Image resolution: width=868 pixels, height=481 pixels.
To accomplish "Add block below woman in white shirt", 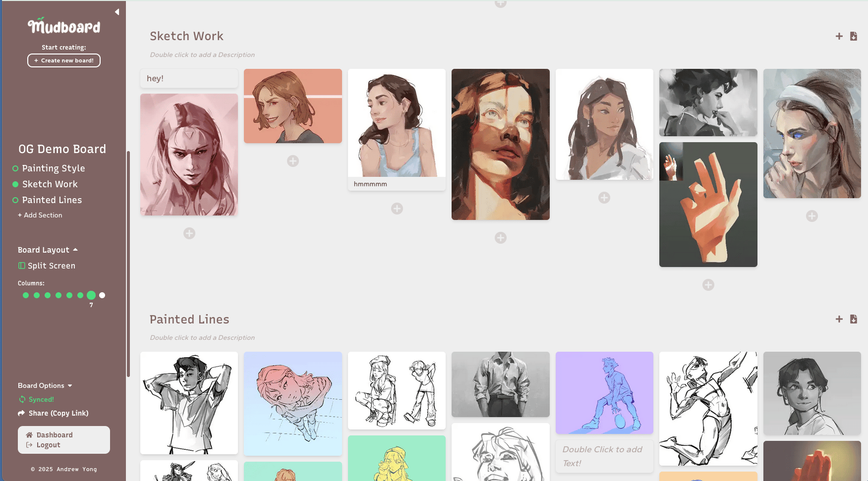I will pos(604,198).
